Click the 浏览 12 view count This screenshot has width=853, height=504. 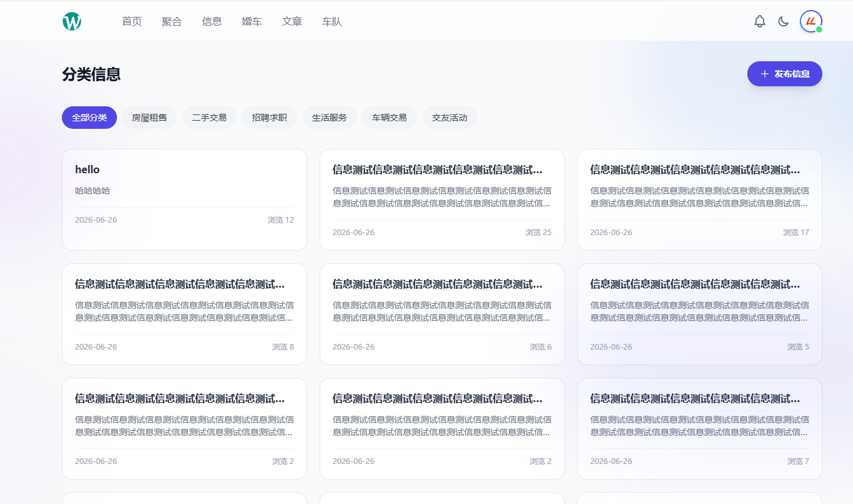pyautogui.click(x=281, y=220)
